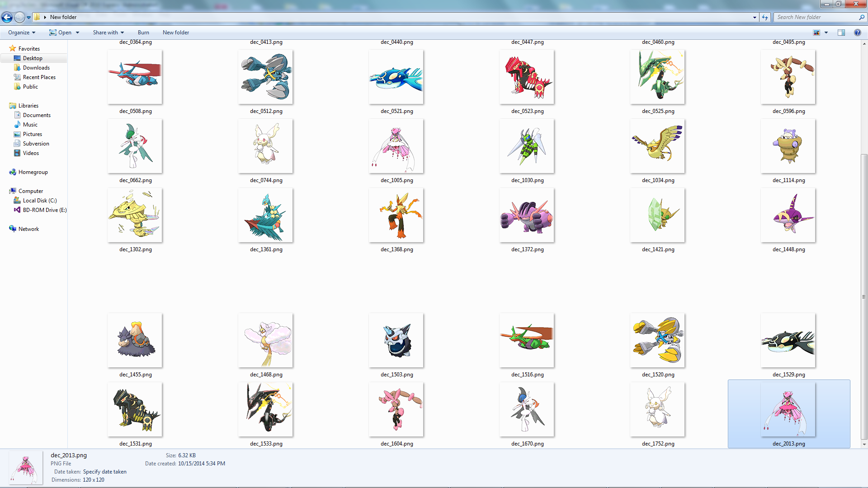The image size is (868, 488).
Task: Click Change your view icon
Action: click(816, 33)
